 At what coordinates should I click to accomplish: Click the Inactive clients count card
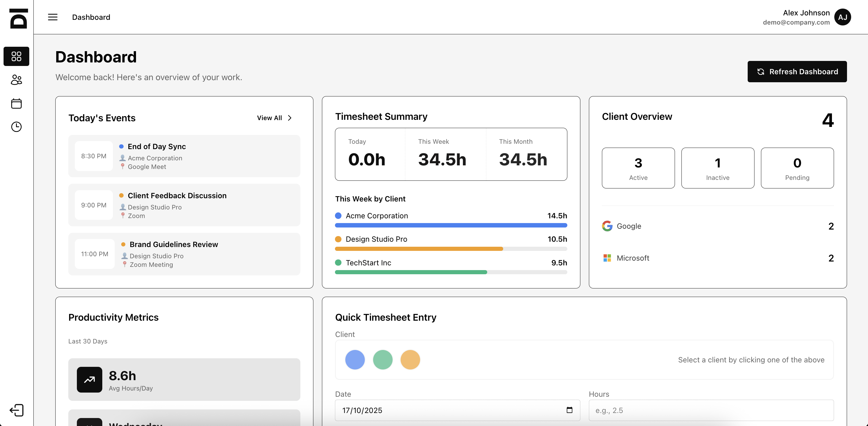pos(718,168)
